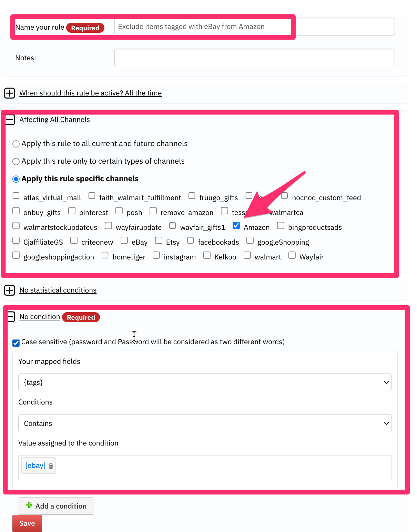Collapse Affecting All Channels with the minus icon
The height and width of the screenshot is (532, 417).
(x=10, y=120)
